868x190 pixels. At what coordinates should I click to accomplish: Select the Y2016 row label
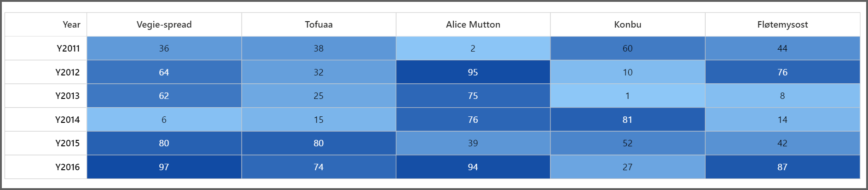point(67,167)
